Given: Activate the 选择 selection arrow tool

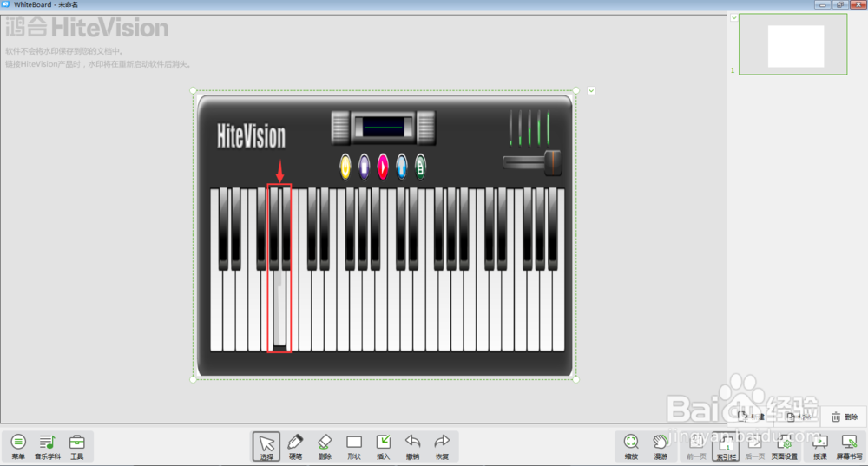Looking at the screenshot, I should (266, 447).
